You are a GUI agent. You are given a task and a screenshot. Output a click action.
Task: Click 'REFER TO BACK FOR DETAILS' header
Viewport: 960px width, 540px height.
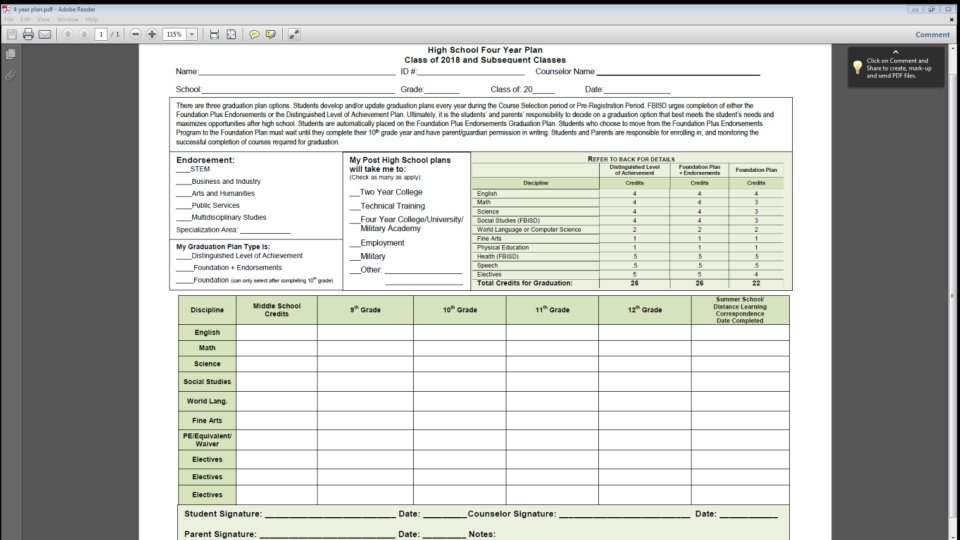[x=631, y=159]
